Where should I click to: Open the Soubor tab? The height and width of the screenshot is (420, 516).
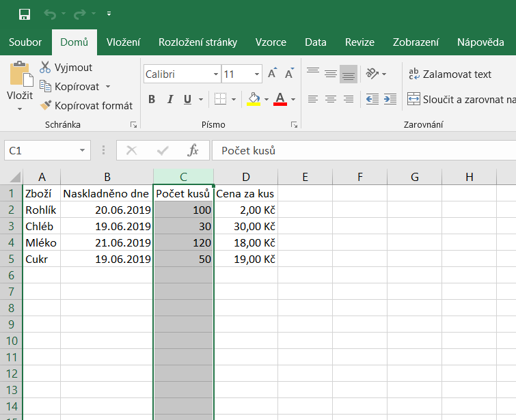[25, 42]
